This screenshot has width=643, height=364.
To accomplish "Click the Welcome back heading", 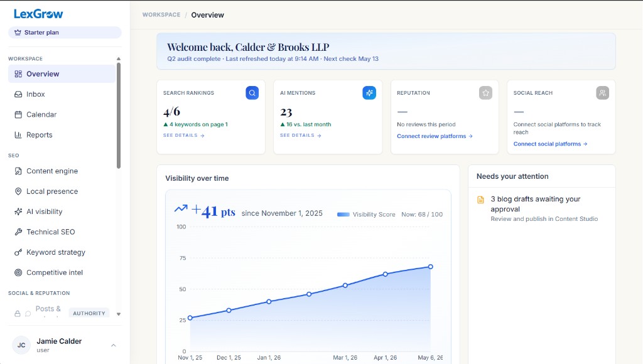I will (x=248, y=46).
